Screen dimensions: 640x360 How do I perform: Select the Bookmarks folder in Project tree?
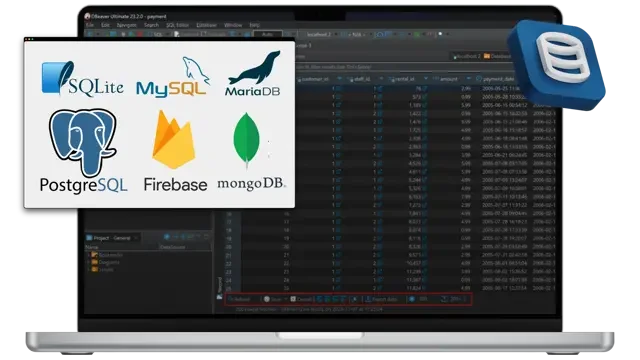pos(107,255)
